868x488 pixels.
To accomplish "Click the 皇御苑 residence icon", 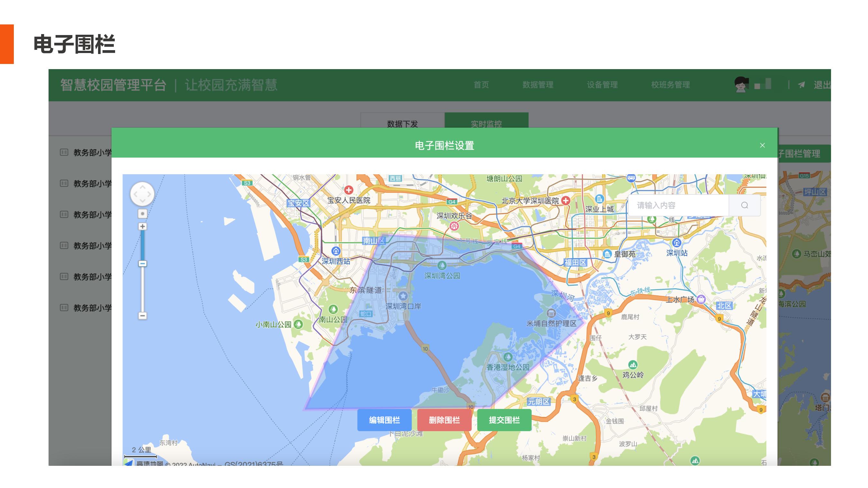I will tap(607, 254).
